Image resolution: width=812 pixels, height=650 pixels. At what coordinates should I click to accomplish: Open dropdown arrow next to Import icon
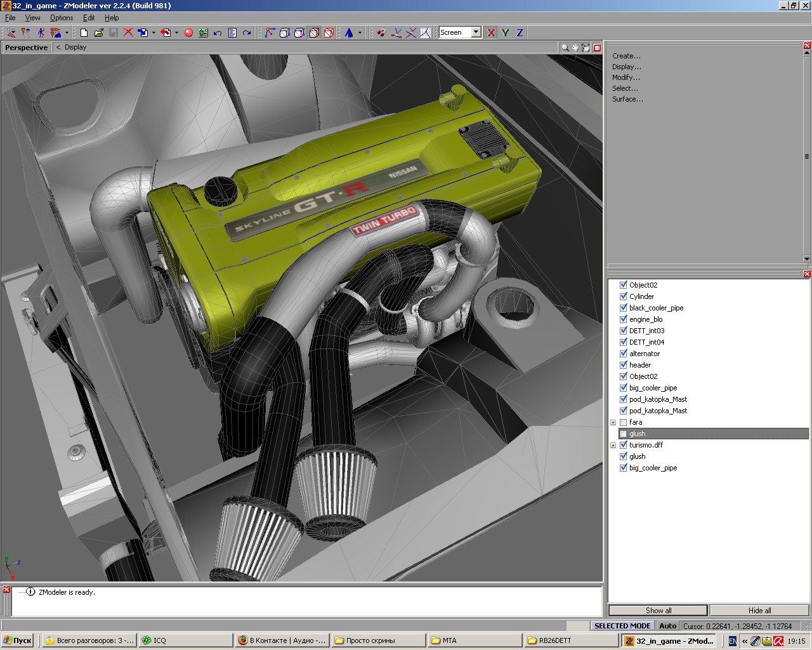(153, 32)
